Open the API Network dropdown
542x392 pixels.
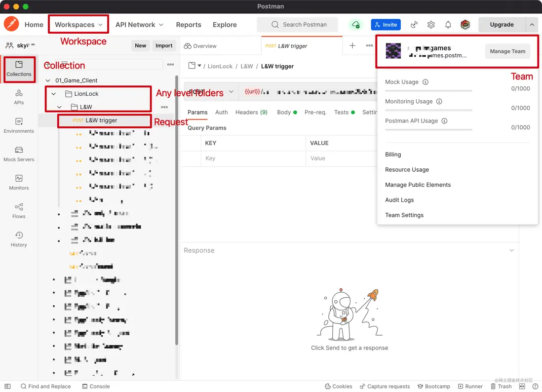pyautogui.click(x=139, y=25)
